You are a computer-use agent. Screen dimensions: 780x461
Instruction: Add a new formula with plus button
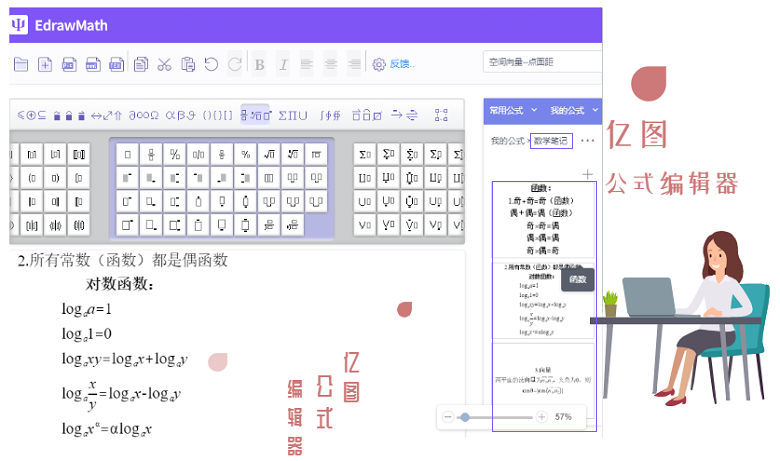pyautogui.click(x=587, y=174)
